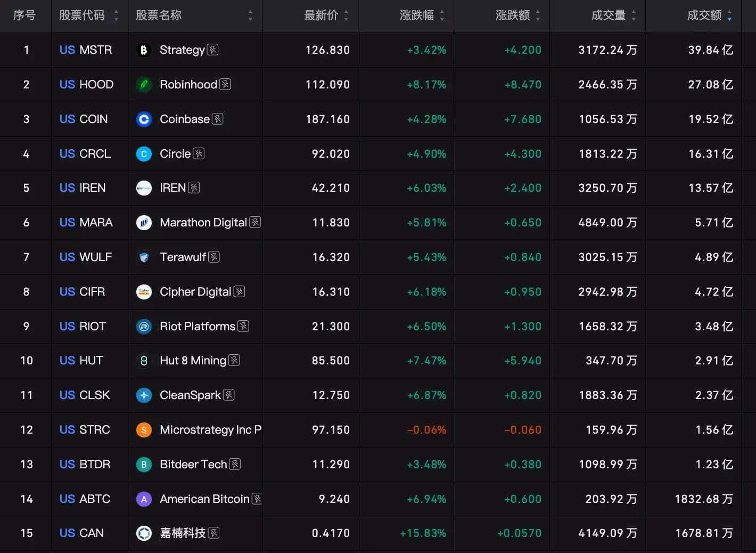
Task: Click the -0.06% change value for STRC
Action: pyautogui.click(x=426, y=430)
